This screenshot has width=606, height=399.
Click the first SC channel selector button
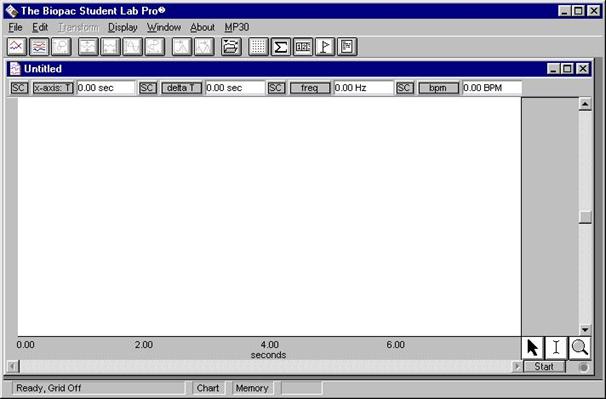point(19,88)
